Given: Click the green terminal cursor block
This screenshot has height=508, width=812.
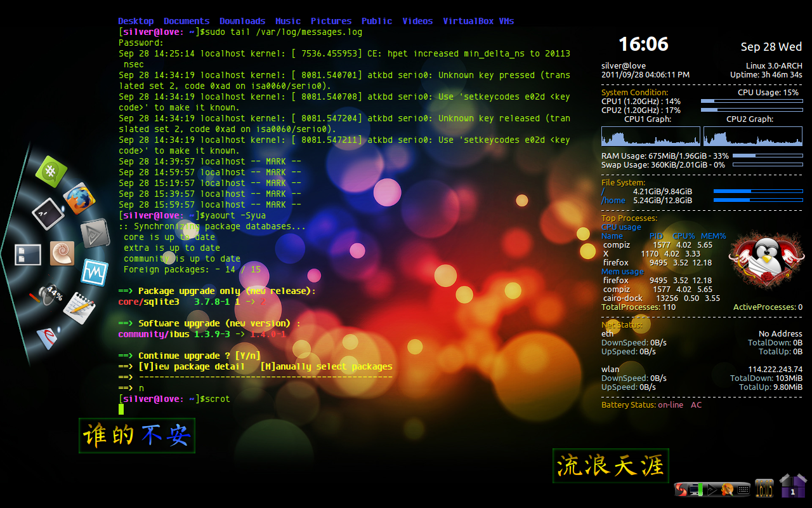Looking at the screenshot, I should click(x=121, y=409).
